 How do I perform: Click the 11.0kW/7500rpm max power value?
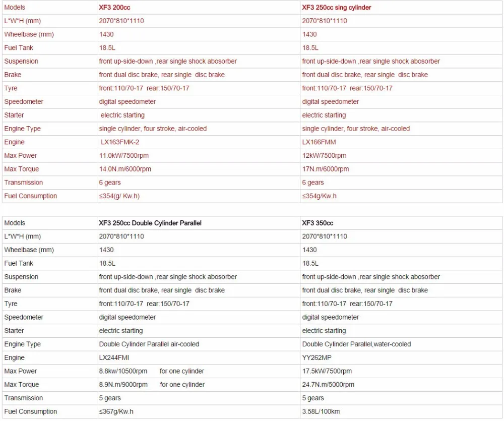click(124, 156)
